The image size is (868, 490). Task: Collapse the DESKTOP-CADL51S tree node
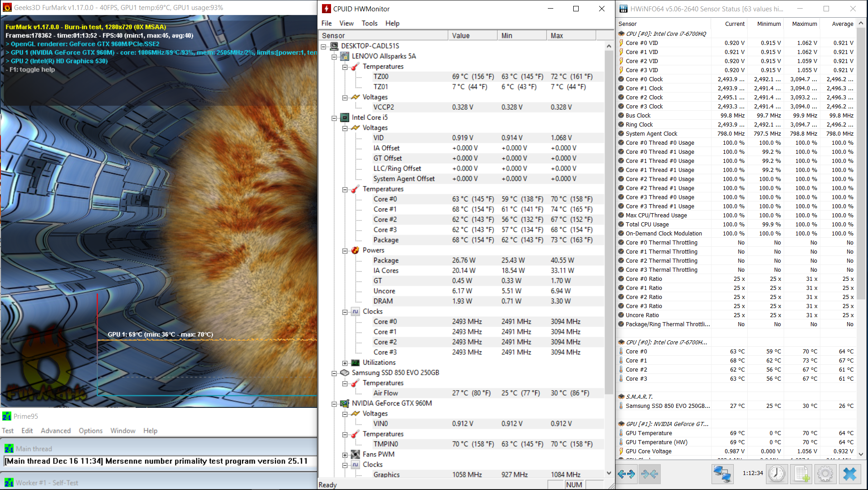click(x=324, y=46)
